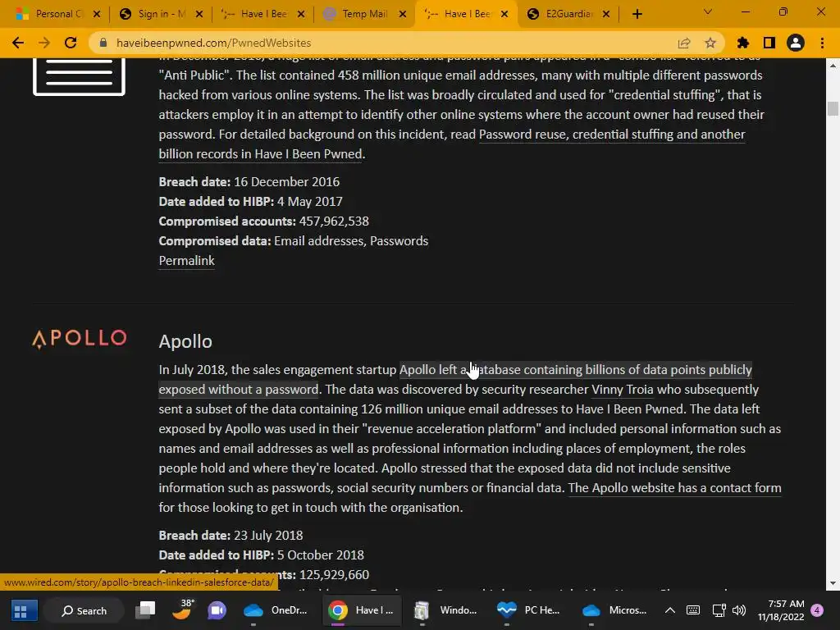Open Chrome's three-dot menu
840x630 pixels.
(822, 43)
